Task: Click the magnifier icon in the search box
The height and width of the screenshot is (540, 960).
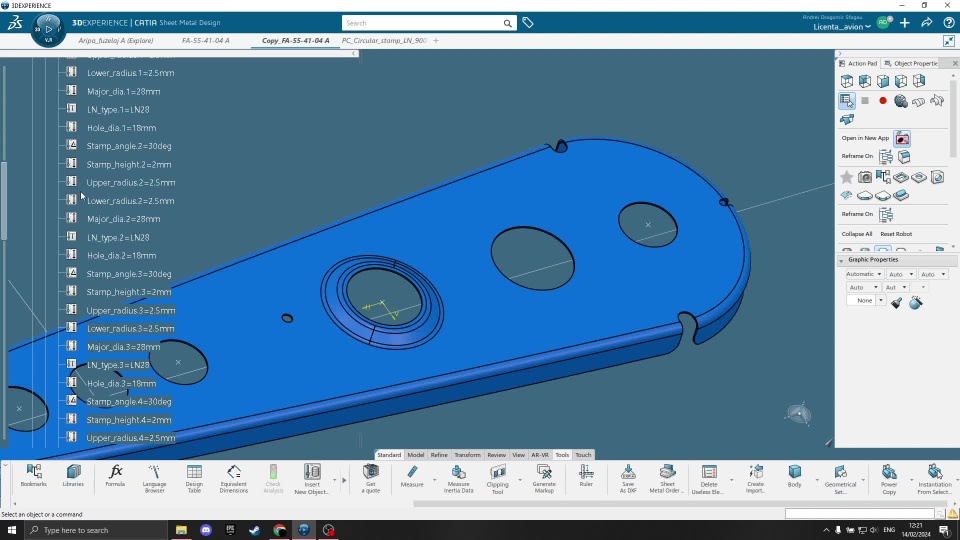Action: click(508, 23)
